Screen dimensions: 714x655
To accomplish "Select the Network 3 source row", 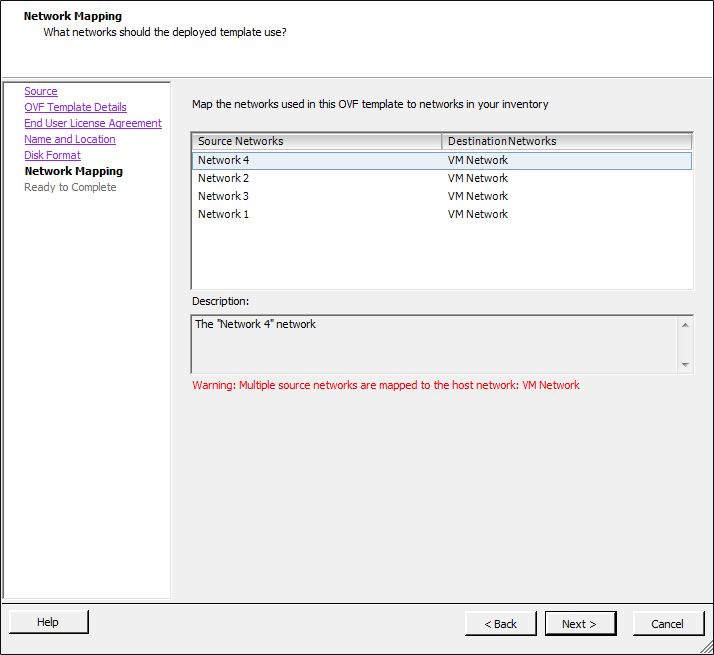I will coord(224,196).
